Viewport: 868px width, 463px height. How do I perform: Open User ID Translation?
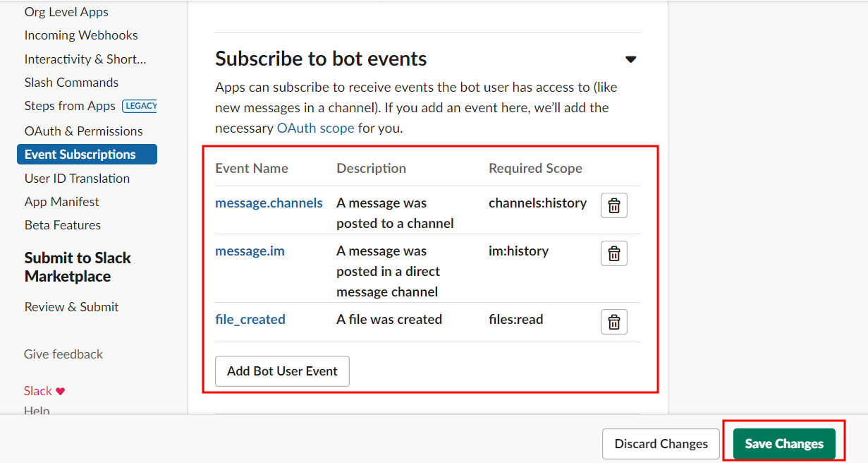[x=77, y=178]
